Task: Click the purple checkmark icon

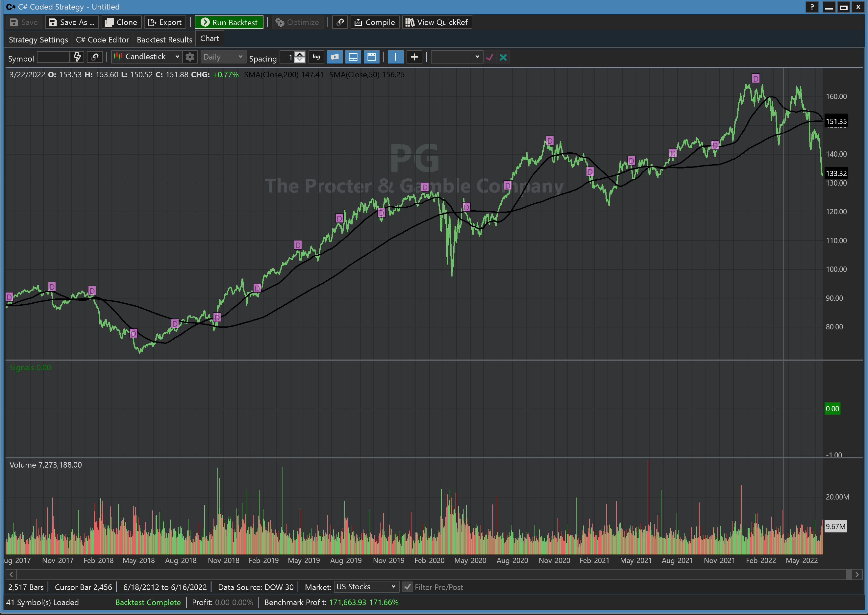Action: pos(489,57)
